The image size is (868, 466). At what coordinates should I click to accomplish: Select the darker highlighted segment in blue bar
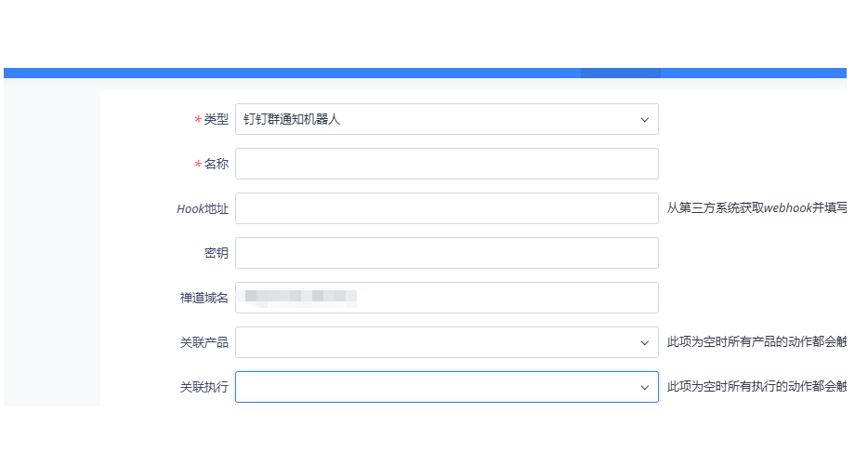(x=621, y=73)
